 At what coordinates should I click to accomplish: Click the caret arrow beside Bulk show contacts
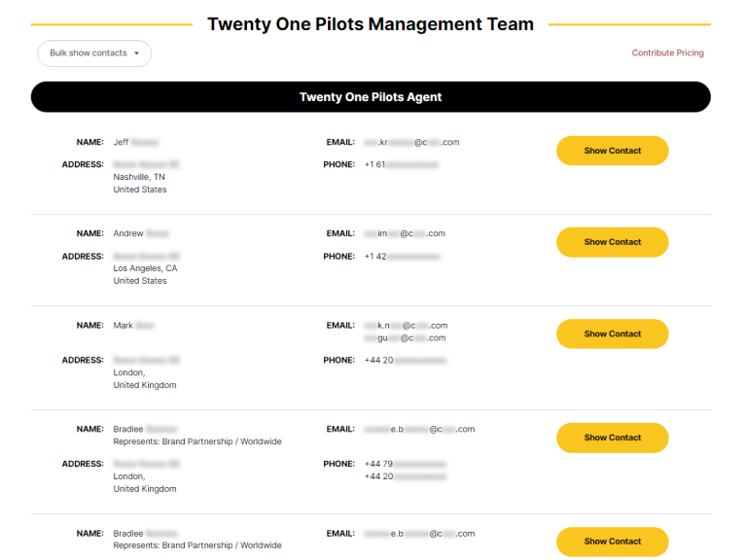point(137,53)
